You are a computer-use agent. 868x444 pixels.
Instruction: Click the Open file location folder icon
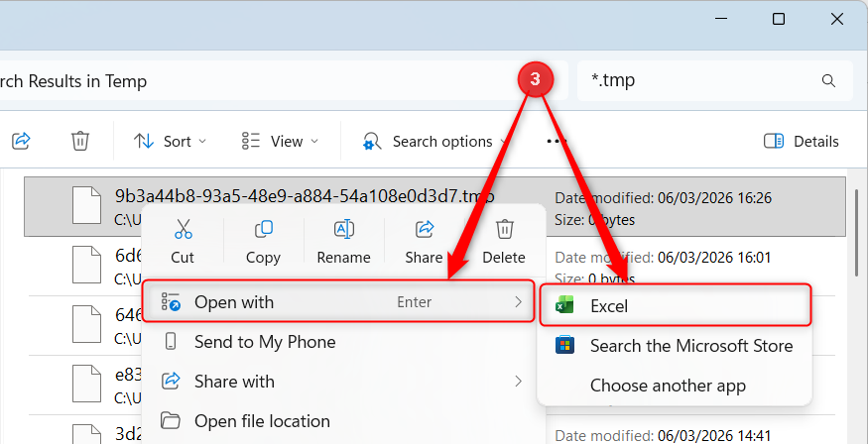pyautogui.click(x=171, y=421)
